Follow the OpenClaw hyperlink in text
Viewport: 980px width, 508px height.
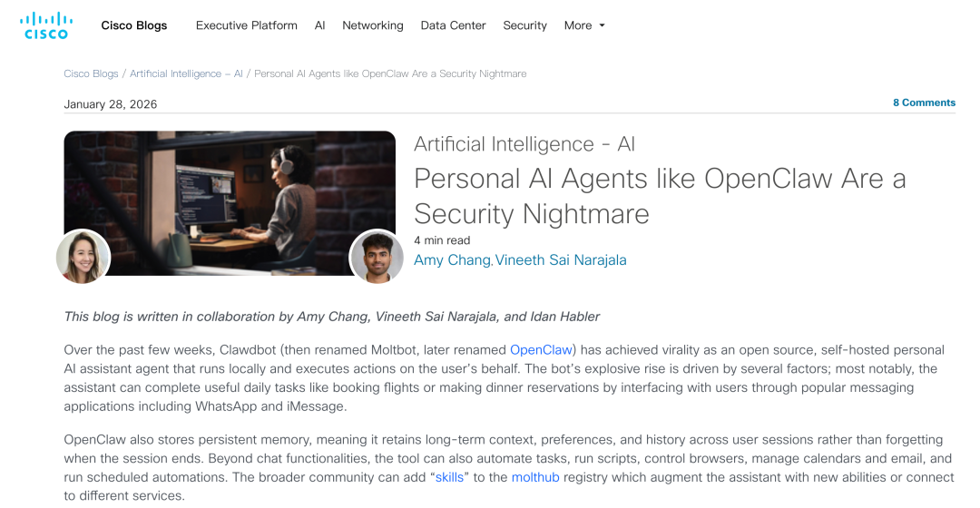pos(541,350)
